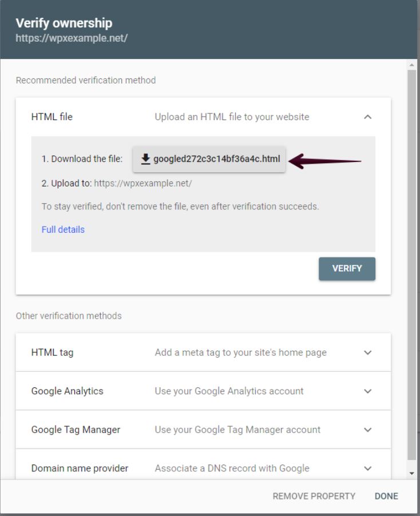Collapse the HTML file section chevron

368,117
